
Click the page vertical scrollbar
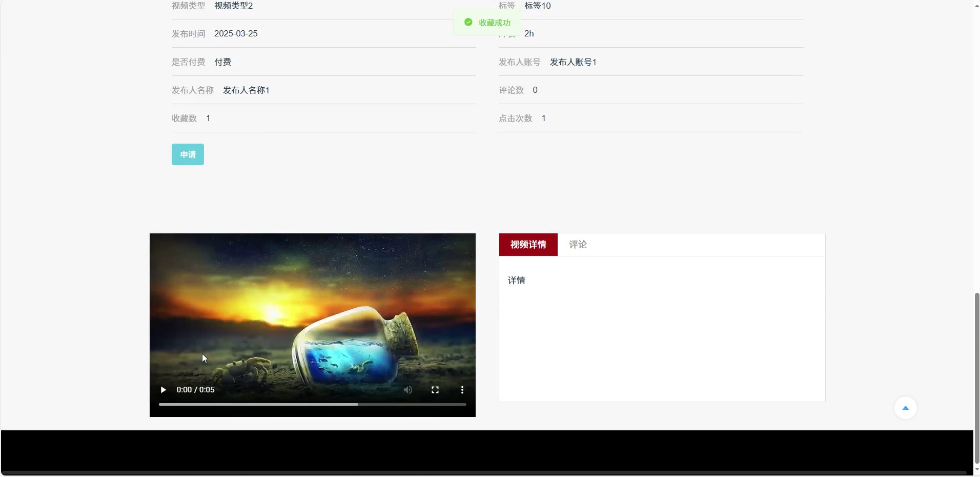coord(977,377)
